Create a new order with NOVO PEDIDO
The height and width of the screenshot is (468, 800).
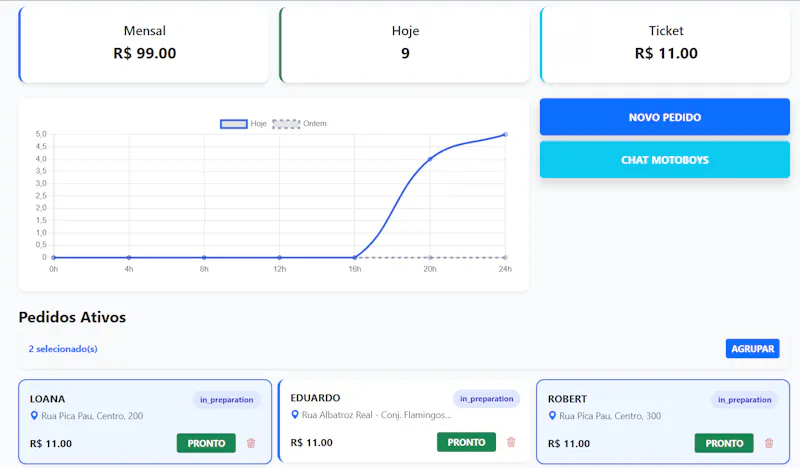pos(665,117)
